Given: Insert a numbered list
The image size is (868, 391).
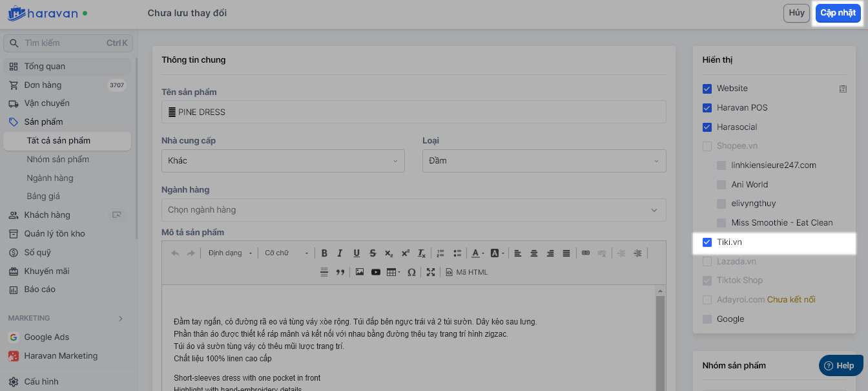Looking at the screenshot, I should click(x=441, y=253).
